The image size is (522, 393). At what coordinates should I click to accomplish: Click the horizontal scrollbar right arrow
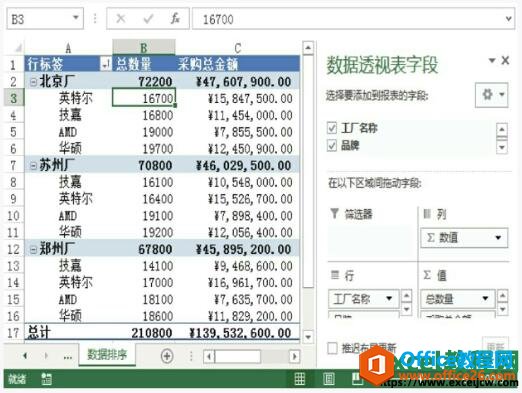click(294, 356)
